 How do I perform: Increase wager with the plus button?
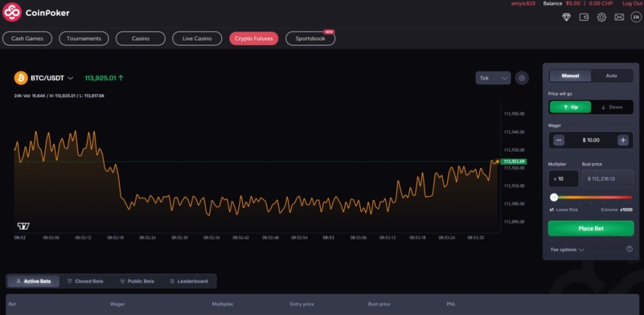tap(622, 140)
